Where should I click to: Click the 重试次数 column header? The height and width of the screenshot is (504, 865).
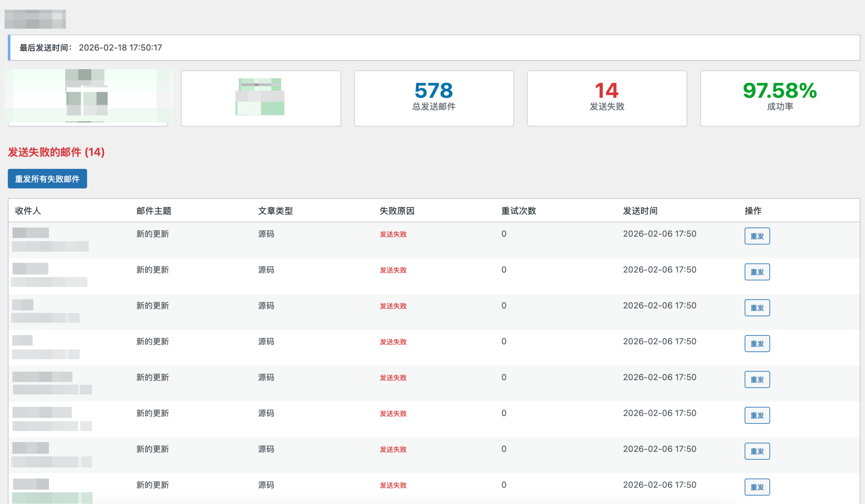click(519, 211)
